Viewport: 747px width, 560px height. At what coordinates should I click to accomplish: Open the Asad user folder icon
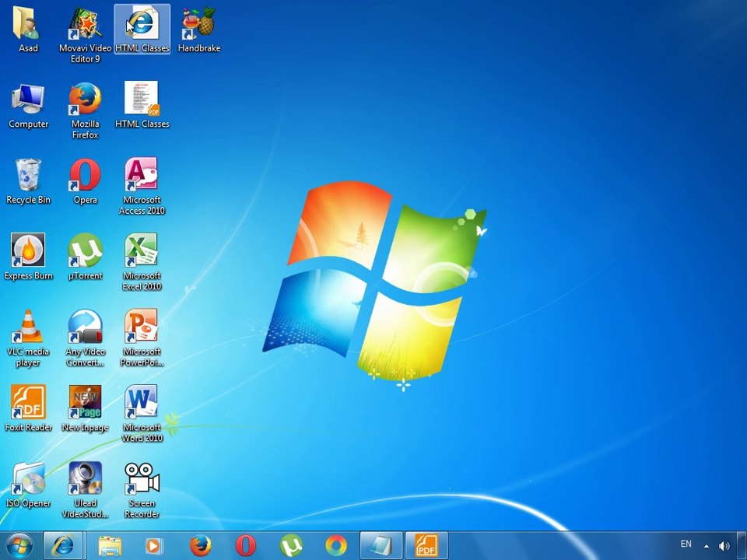click(x=28, y=29)
